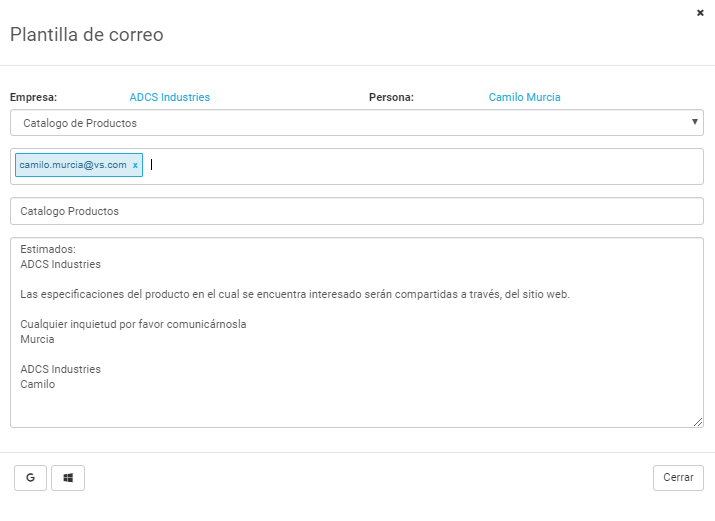
Task: Expand the Catalogo de Productos template dropdown
Action: pos(357,123)
